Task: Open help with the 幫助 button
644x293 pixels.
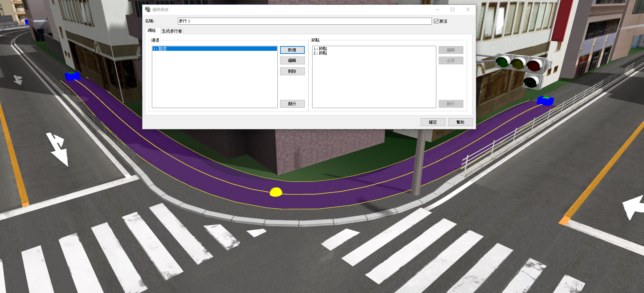Action: [460, 122]
